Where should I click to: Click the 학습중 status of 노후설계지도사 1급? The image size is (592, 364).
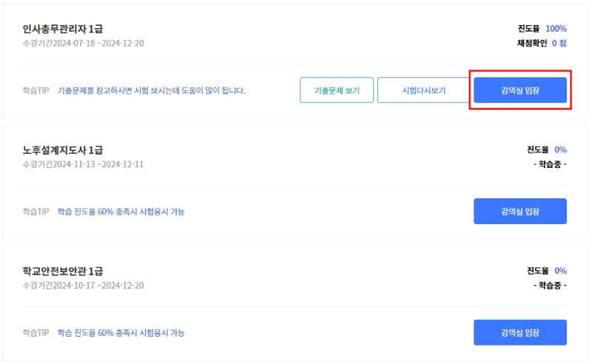[550, 164]
